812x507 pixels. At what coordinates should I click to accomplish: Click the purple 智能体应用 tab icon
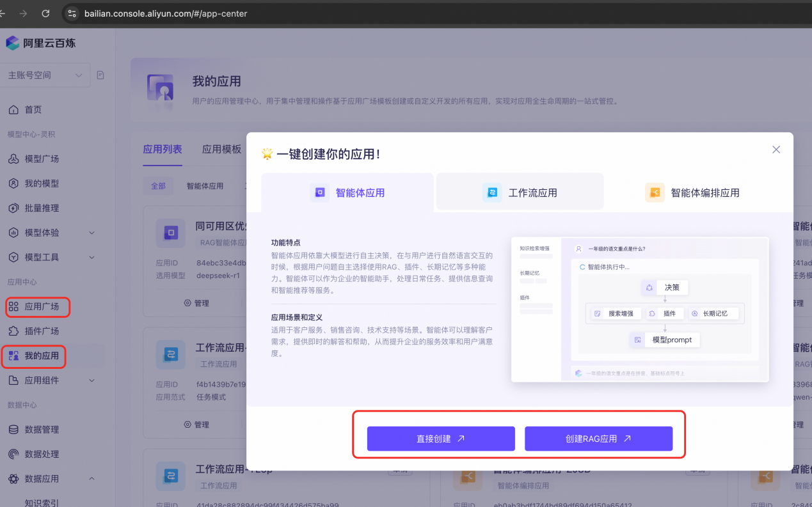click(x=319, y=192)
